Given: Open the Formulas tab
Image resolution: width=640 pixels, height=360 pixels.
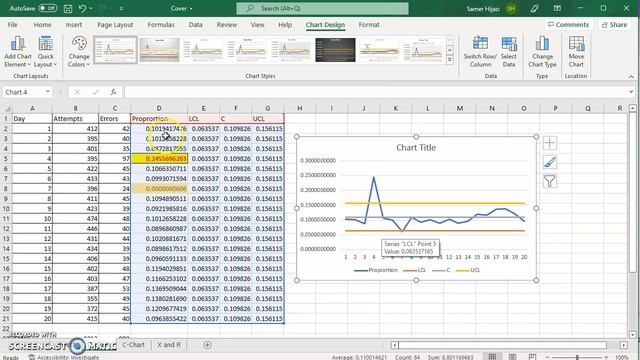Looking at the screenshot, I should (x=161, y=24).
